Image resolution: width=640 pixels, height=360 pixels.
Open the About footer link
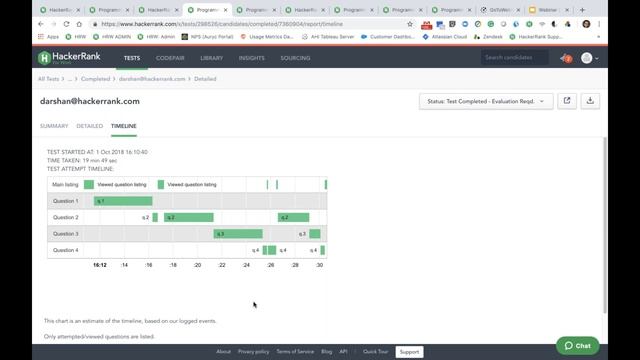[223, 351]
